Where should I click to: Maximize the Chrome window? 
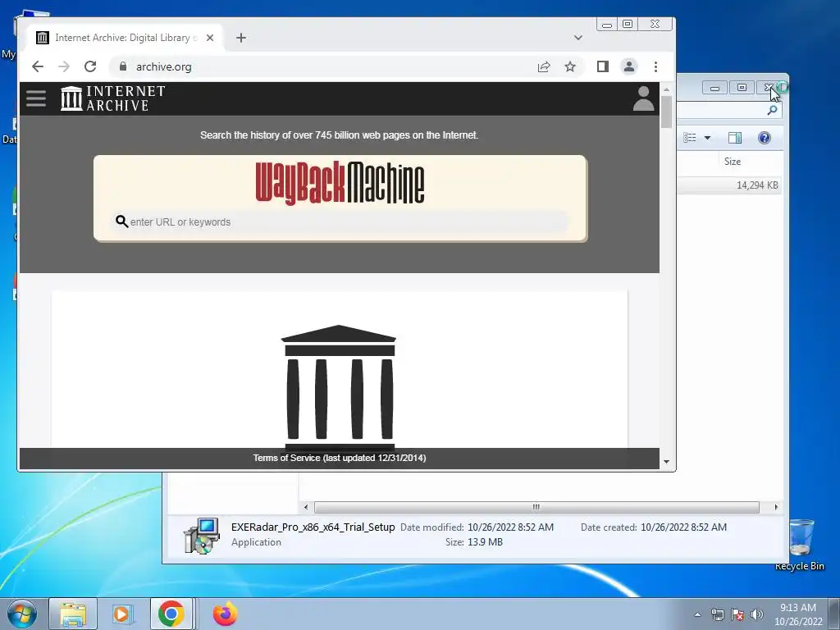[628, 24]
